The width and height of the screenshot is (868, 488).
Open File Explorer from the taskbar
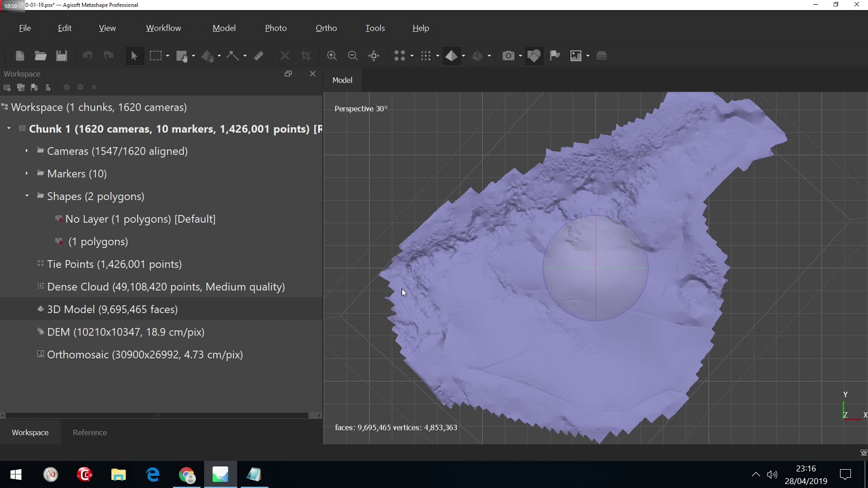[119, 474]
